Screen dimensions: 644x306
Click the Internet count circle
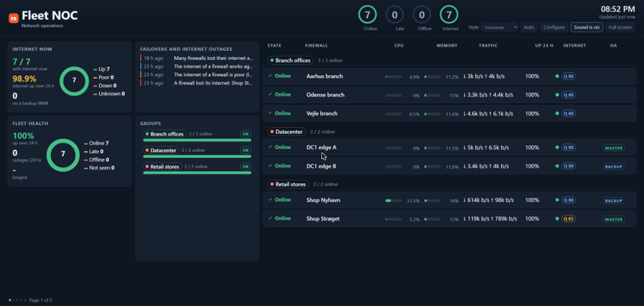pyautogui.click(x=449, y=15)
